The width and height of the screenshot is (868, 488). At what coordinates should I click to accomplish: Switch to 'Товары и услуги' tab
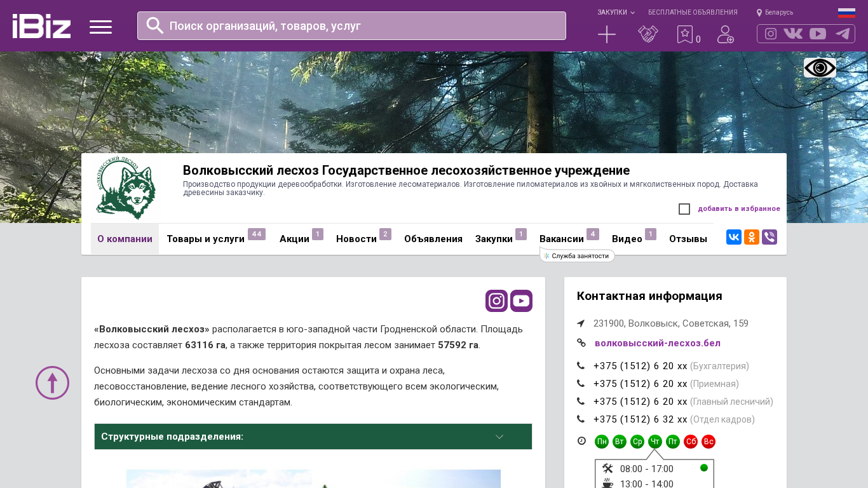[205, 239]
